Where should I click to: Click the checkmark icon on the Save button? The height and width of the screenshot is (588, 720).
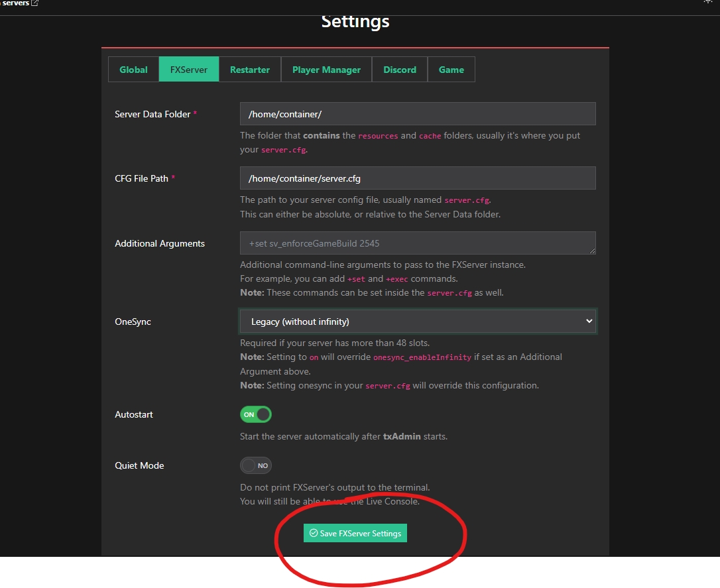314,534
